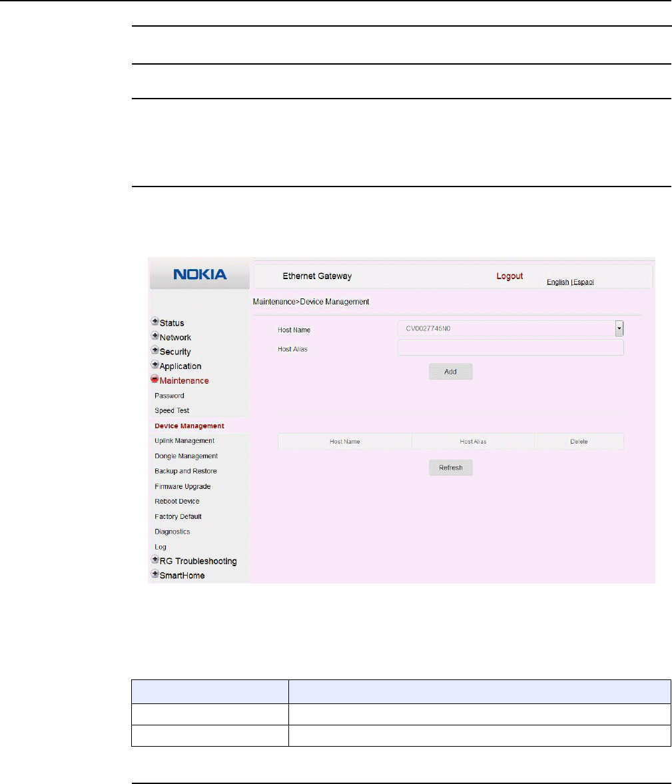Select Device Management in sidebar

[x=190, y=426]
